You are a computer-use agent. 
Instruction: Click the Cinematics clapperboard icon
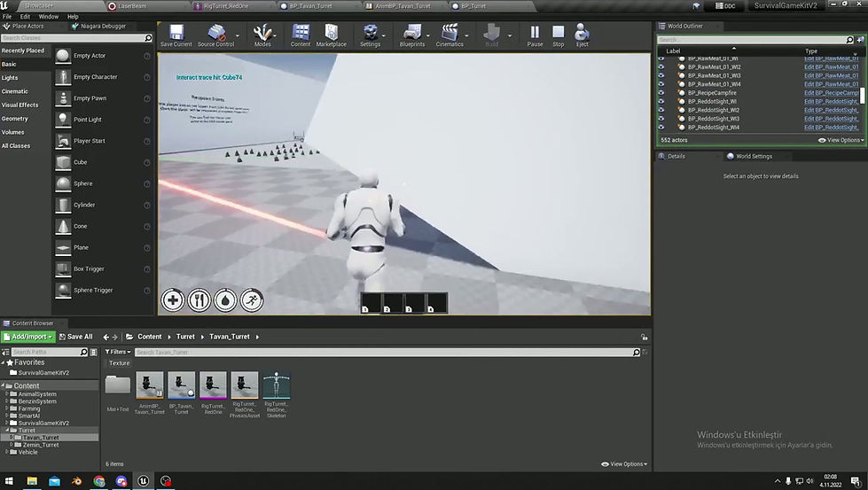pos(450,33)
